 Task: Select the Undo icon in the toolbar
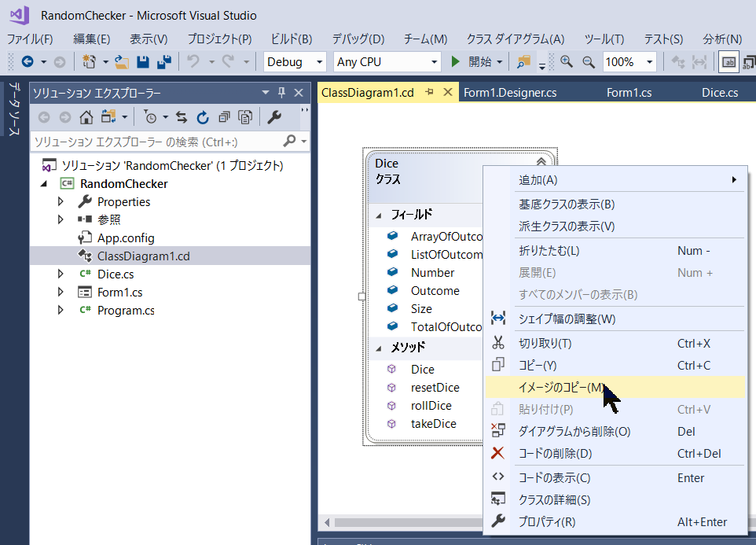pos(192,61)
